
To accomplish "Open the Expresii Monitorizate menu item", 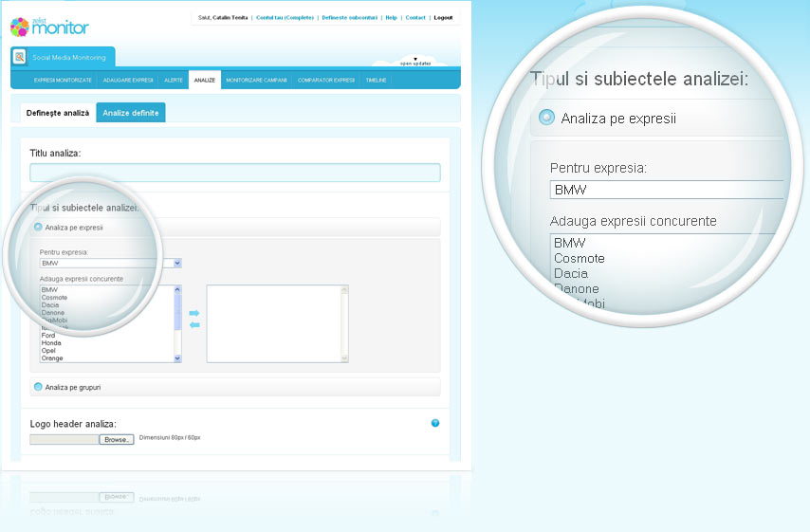I will click(63, 80).
